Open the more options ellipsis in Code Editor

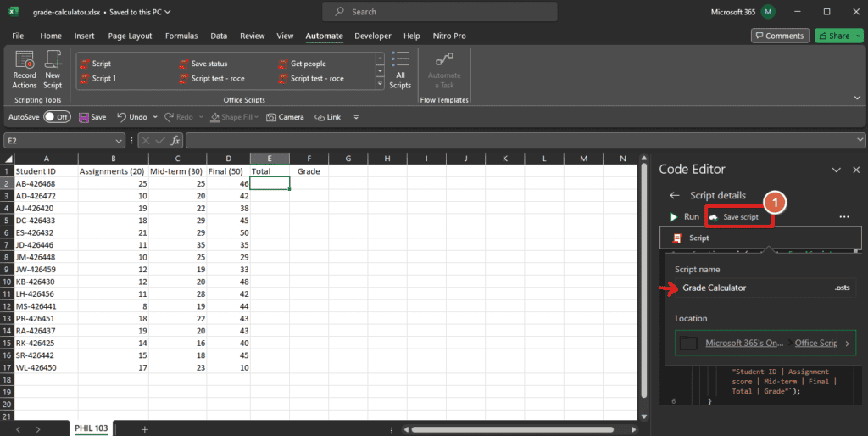844,216
